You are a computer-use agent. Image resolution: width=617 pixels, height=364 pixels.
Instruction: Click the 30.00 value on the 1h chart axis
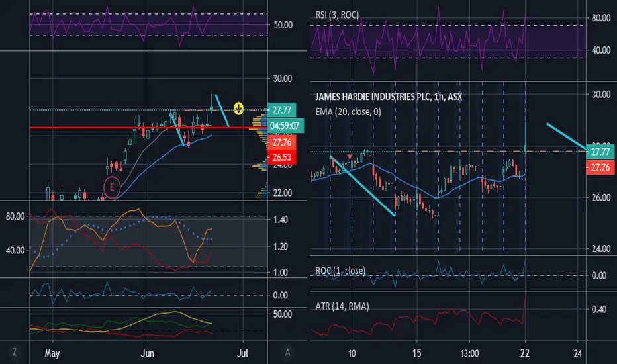click(601, 95)
